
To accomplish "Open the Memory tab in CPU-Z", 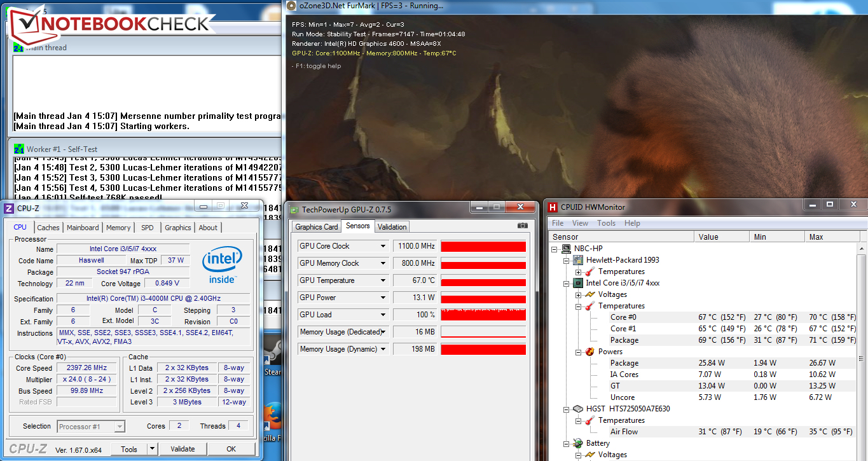I will pyautogui.click(x=118, y=228).
